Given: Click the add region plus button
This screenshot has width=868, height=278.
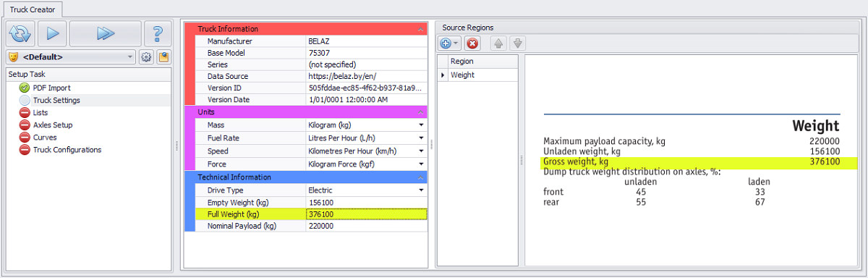Looking at the screenshot, I should [446, 43].
